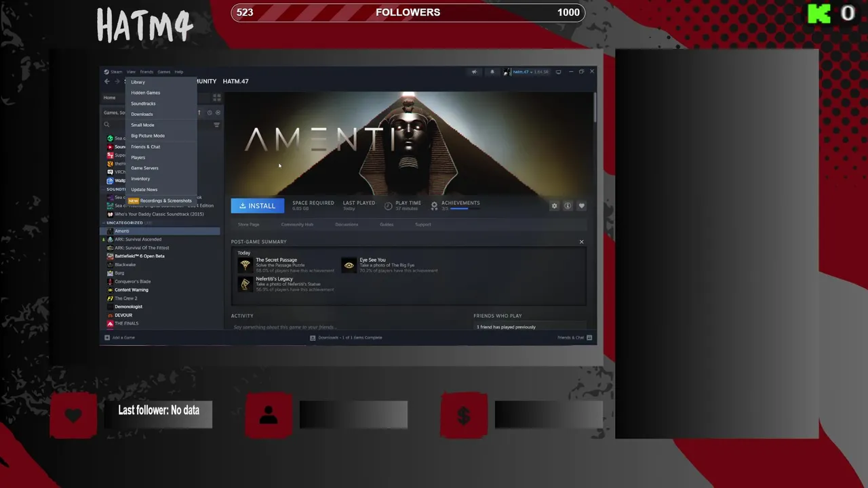The width and height of the screenshot is (868, 488).
Task: Click the activity message input field
Action: tap(346, 327)
